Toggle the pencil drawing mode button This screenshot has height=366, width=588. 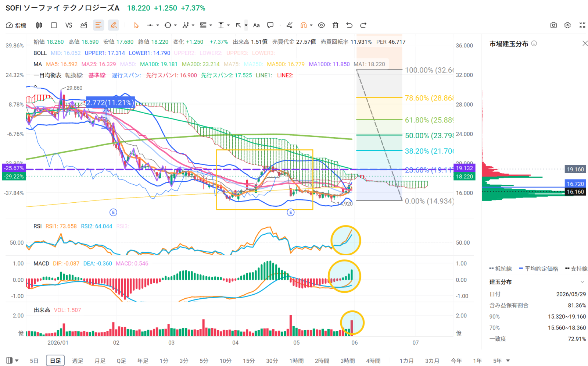point(114,25)
